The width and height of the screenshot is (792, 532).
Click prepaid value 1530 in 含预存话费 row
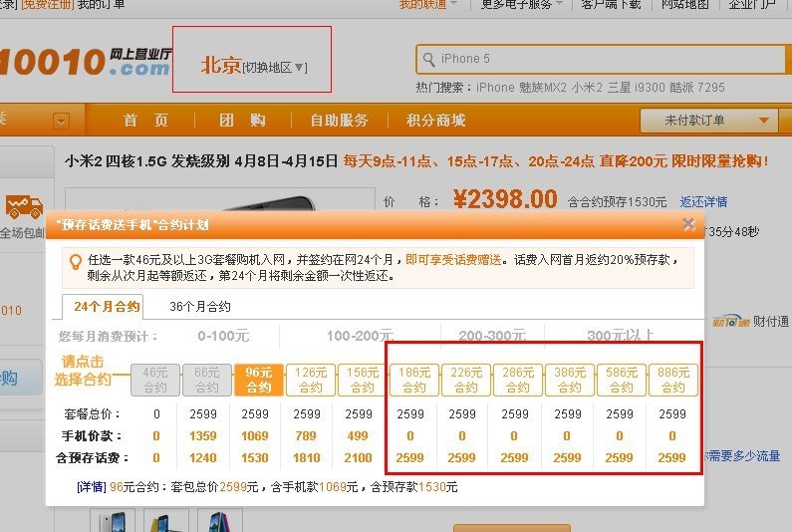point(255,458)
